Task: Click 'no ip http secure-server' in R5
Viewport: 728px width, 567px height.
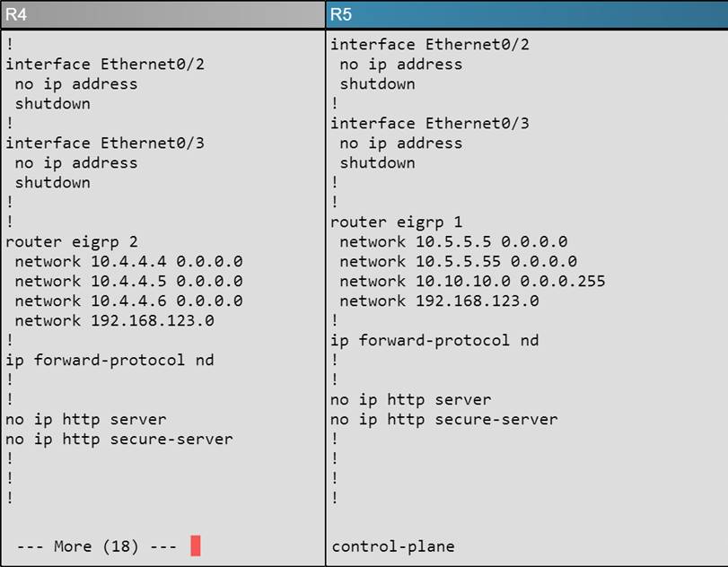Action: point(443,419)
